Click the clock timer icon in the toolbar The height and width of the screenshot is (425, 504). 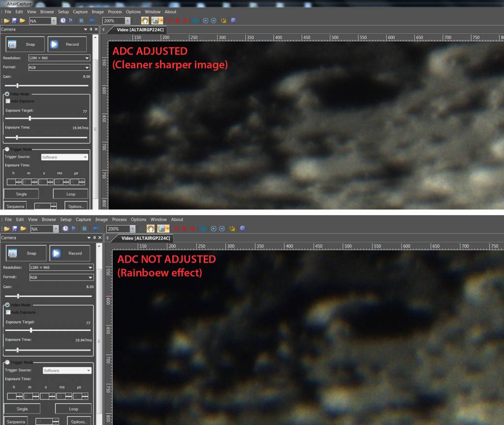point(63,20)
